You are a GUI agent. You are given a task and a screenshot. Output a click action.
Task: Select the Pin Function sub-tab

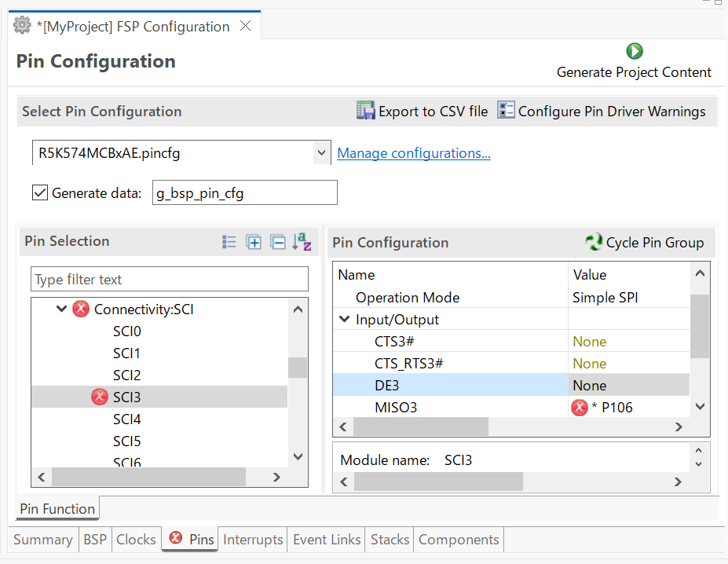[57, 509]
